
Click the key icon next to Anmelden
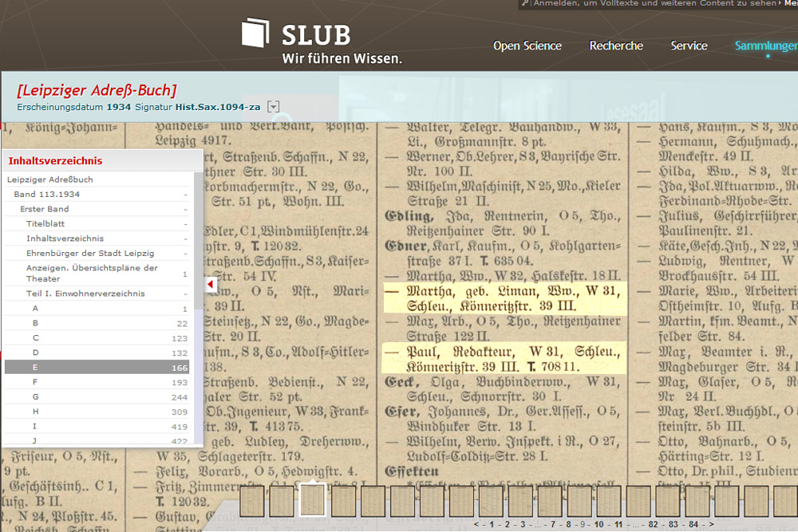click(x=524, y=3)
